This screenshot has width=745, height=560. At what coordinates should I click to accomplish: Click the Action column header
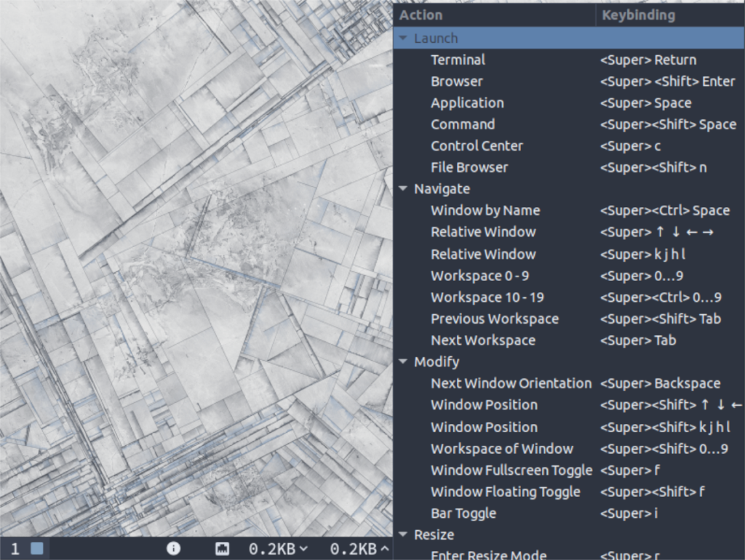(421, 15)
